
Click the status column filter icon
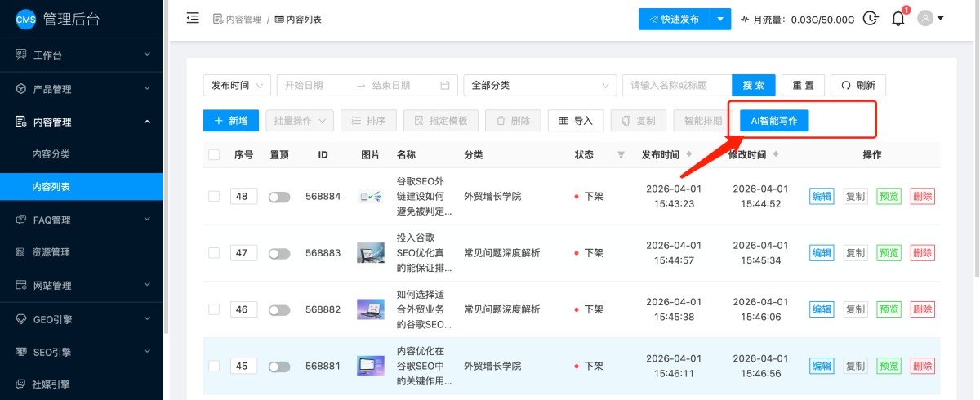[x=621, y=154]
